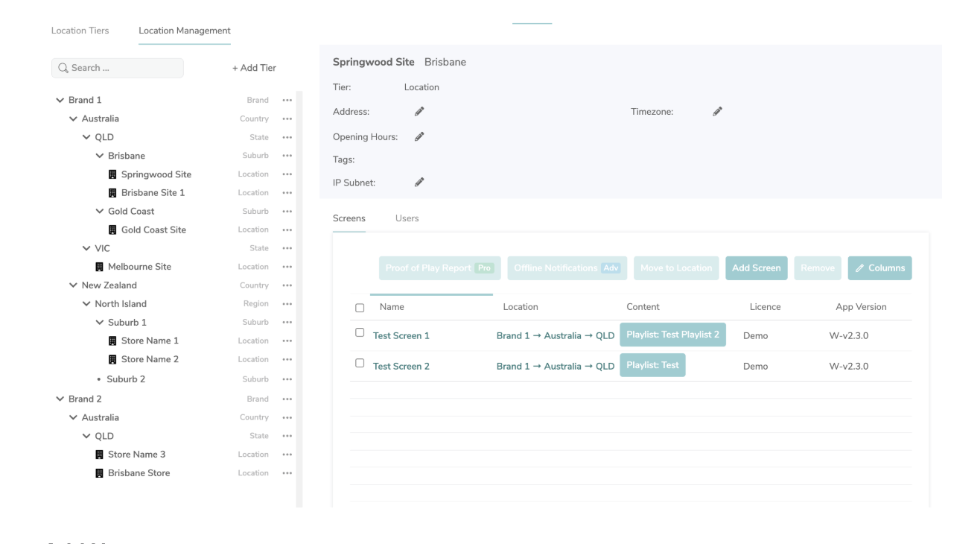Click the Add Screen button
This screenshot has width=980, height=544.
(x=757, y=268)
